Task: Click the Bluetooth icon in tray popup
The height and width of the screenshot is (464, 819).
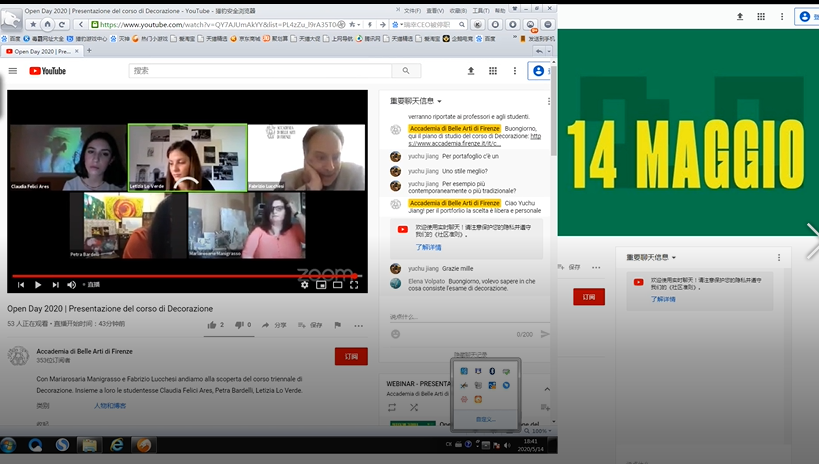Action: [x=492, y=371]
